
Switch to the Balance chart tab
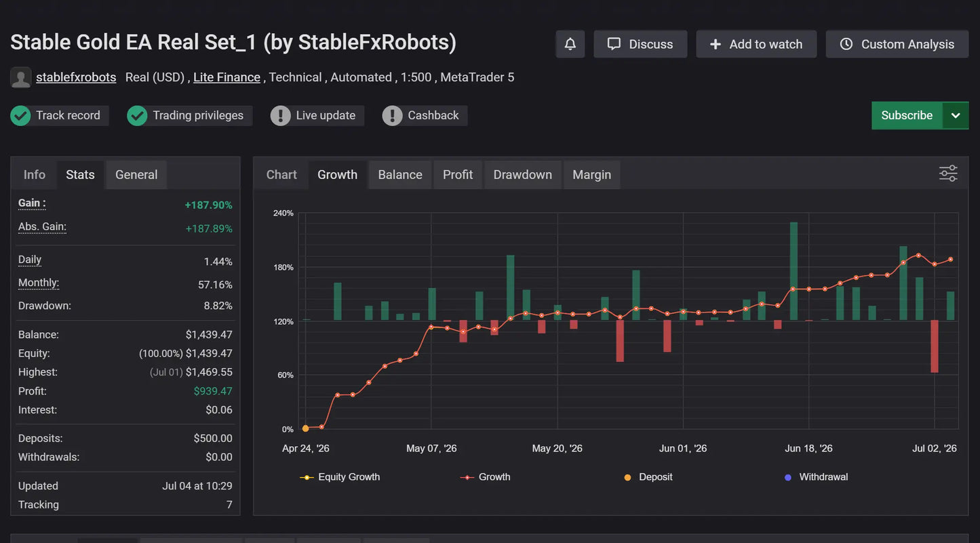pos(400,174)
